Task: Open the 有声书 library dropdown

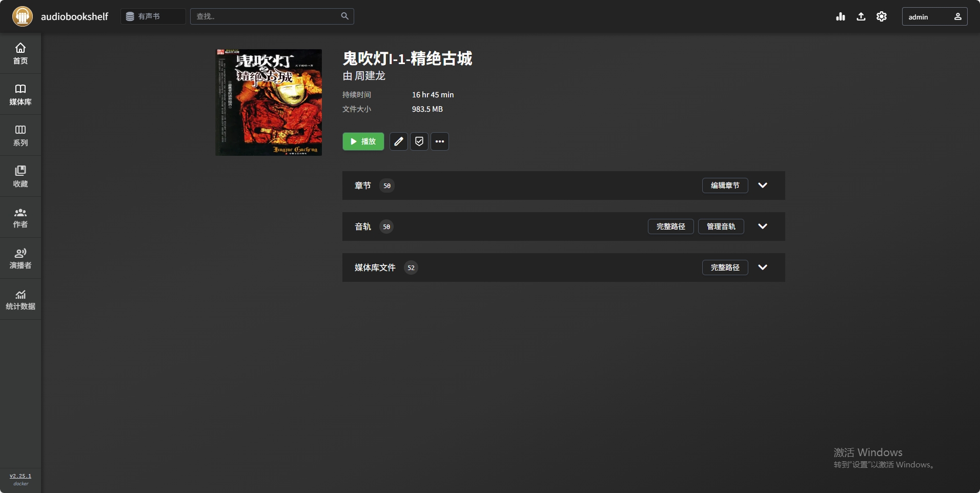Action: [153, 16]
